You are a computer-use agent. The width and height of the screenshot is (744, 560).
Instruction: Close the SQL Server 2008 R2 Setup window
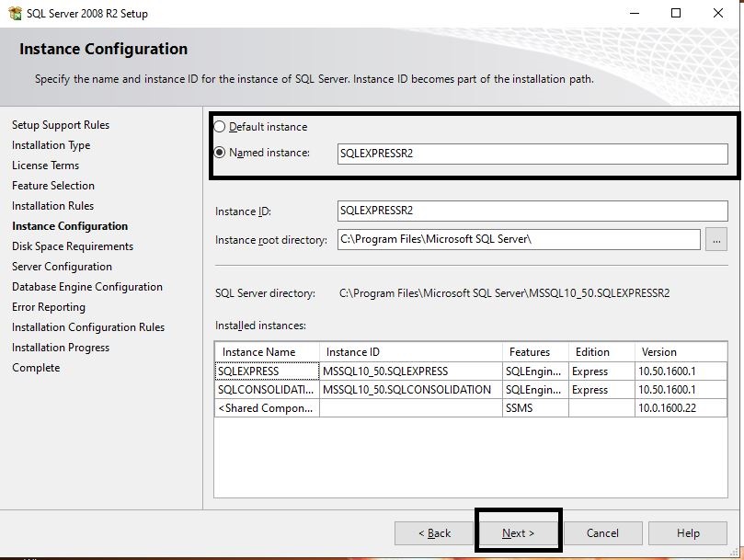click(x=718, y=13)
